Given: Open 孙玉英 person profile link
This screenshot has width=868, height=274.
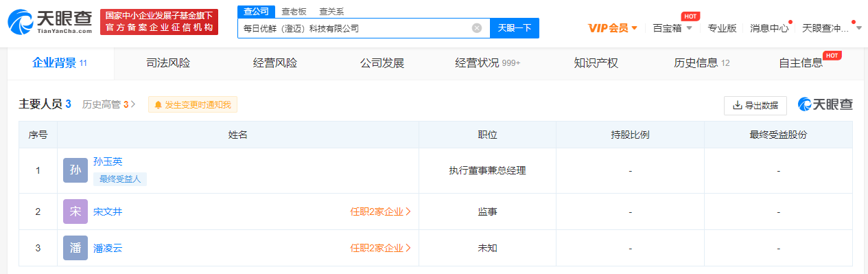Looking at the screenshot, I should pyautogui.click(x=108, y=161).
